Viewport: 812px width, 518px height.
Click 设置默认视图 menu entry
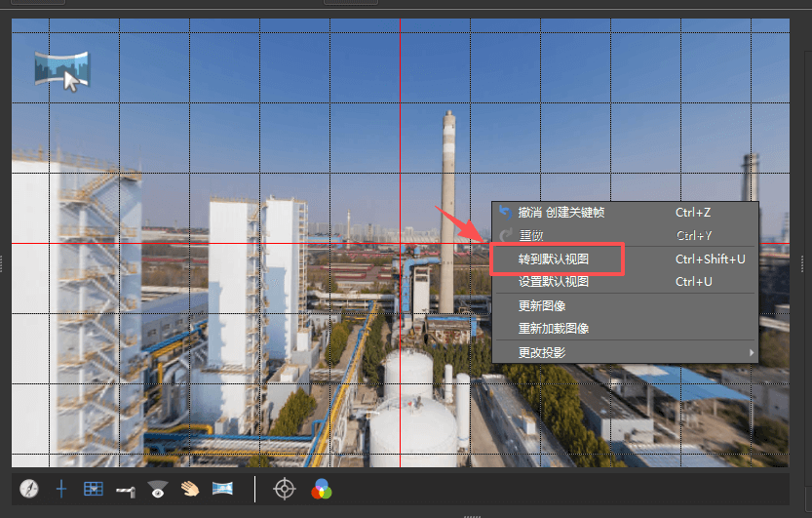tap(554, 282)
